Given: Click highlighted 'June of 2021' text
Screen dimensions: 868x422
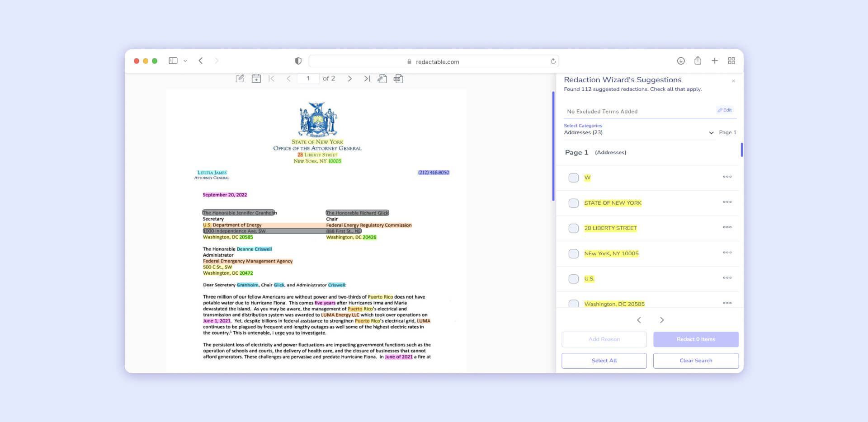Looking at the screenshot, I should tap(399, 357).
